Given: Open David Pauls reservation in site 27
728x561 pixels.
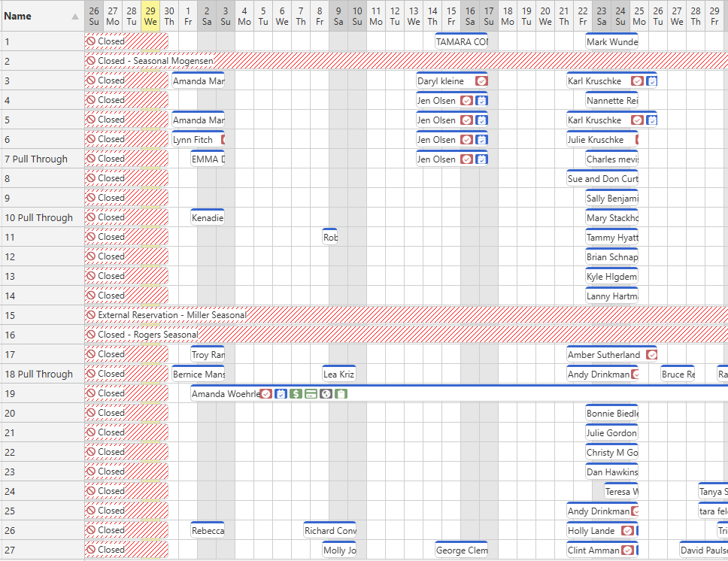Looking at the screenshot, I should pos(703,550).
